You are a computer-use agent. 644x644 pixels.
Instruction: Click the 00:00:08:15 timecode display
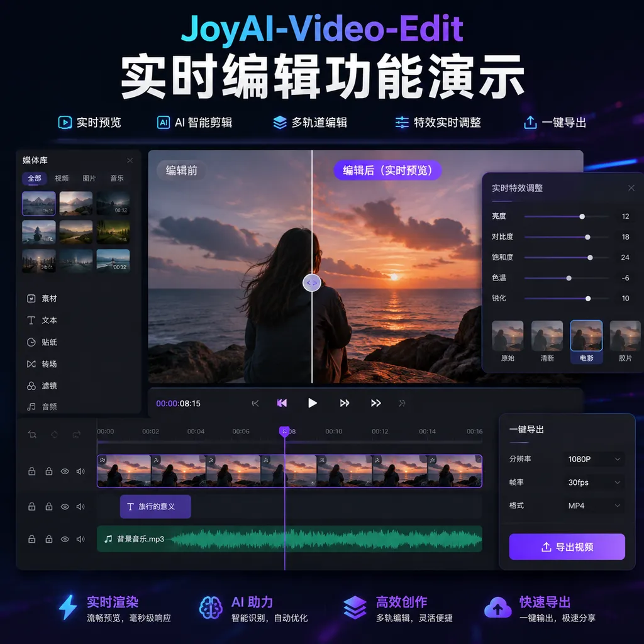178,403
